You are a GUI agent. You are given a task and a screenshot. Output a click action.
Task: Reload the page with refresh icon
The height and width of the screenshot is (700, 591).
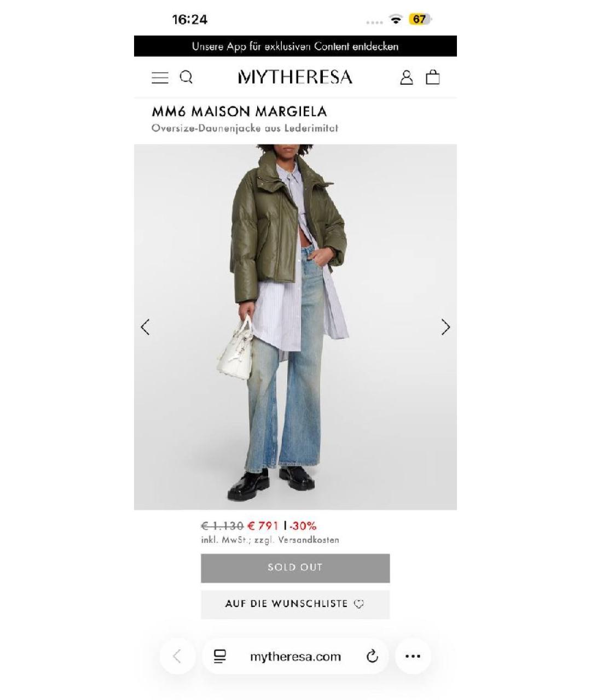click(372, 656)
